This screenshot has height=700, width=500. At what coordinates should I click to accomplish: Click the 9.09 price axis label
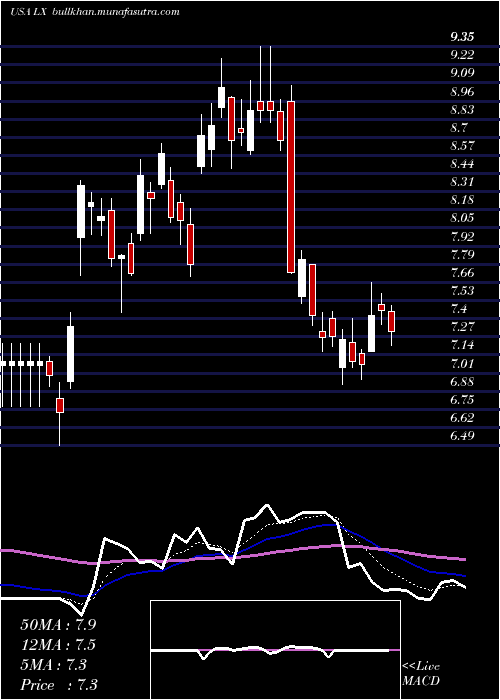click(462, 73)
